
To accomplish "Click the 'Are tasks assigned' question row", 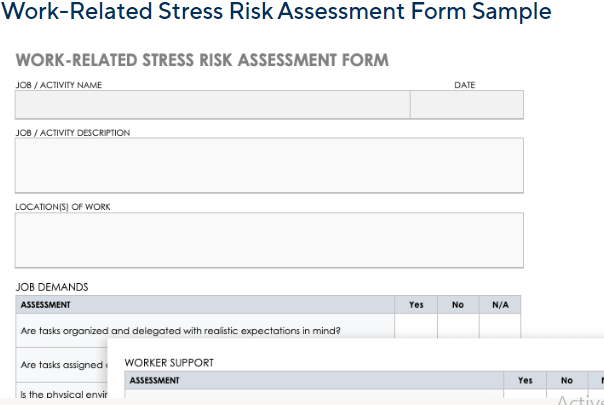I will click(62, 365).
